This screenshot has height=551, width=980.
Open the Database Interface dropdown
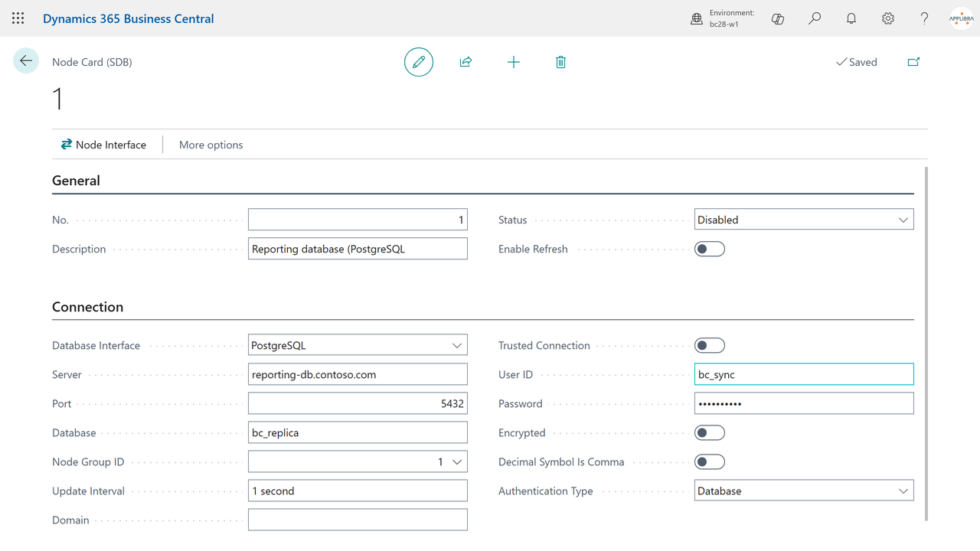click(x=358, y=345)
